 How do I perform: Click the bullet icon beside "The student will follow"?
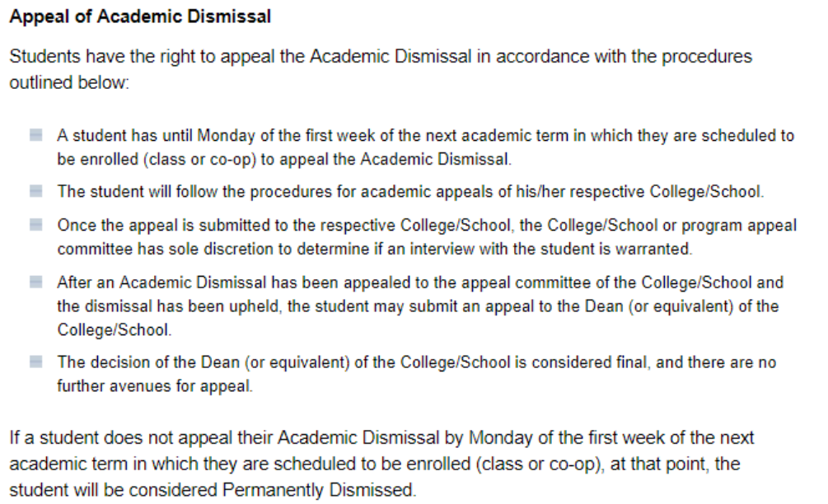pos(35,191)
